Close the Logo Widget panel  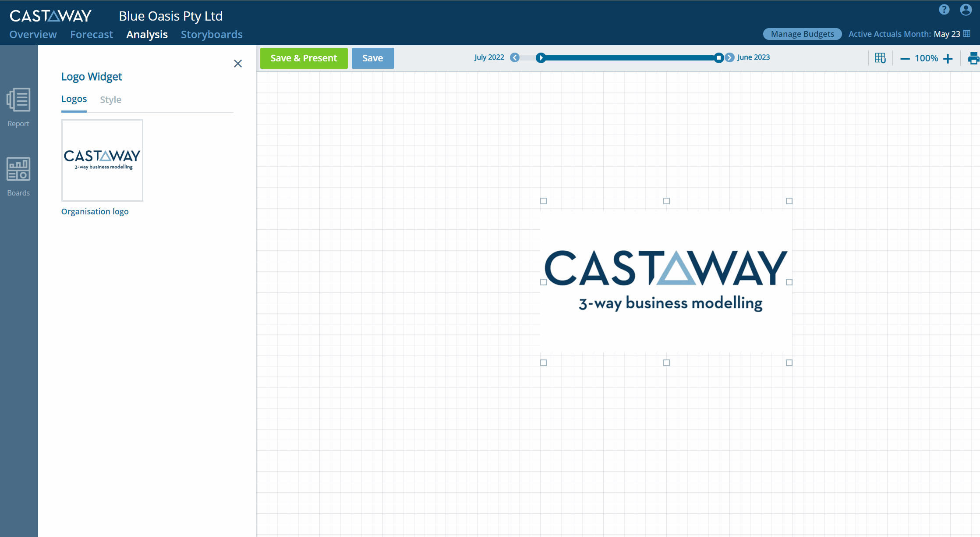[x=238, y=64]
